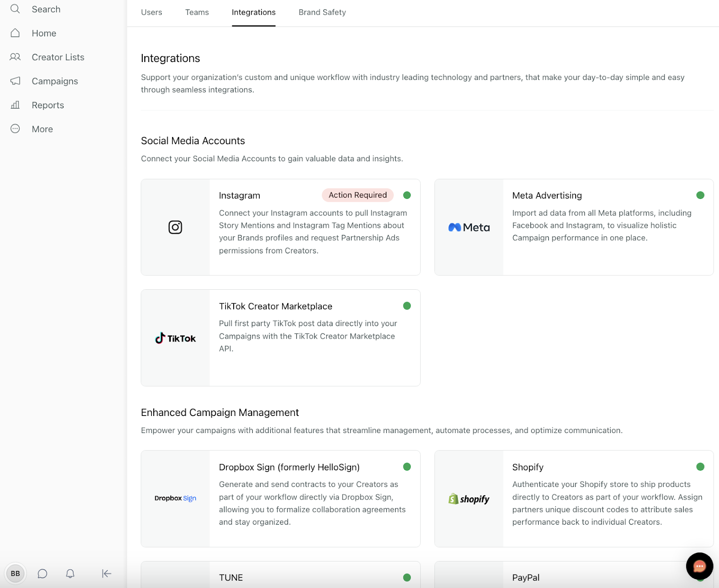Switch to the Teams tab
This screenshot has width=719, height=588.
(197, 13)
